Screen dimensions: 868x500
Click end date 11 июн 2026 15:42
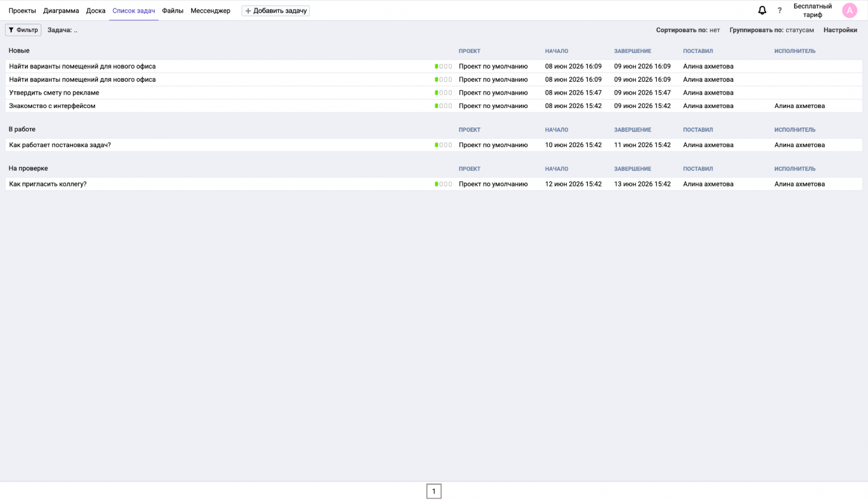point(642,145)
